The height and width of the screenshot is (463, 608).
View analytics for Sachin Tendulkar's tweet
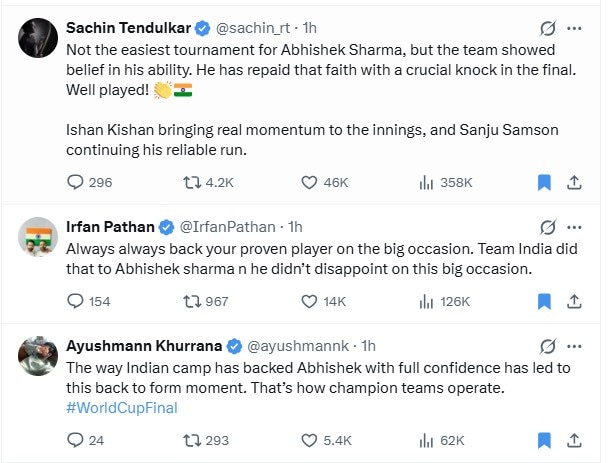point(427,182)
